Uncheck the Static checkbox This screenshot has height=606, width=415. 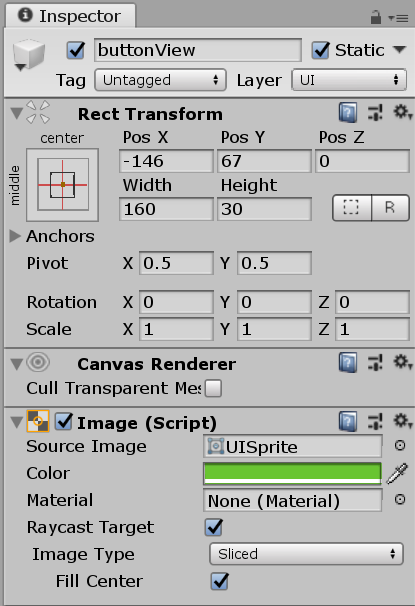[x=320, y=50]
